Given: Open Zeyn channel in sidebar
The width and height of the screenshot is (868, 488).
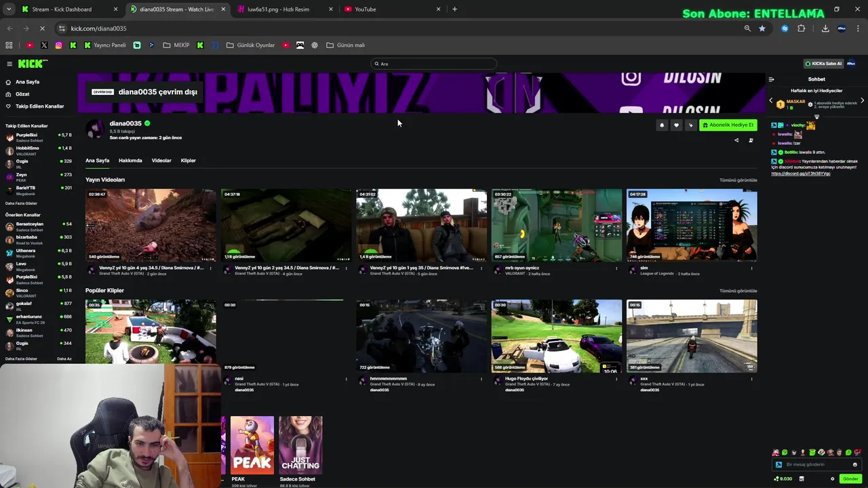Looking at the screenshot, I should (39, 177).
